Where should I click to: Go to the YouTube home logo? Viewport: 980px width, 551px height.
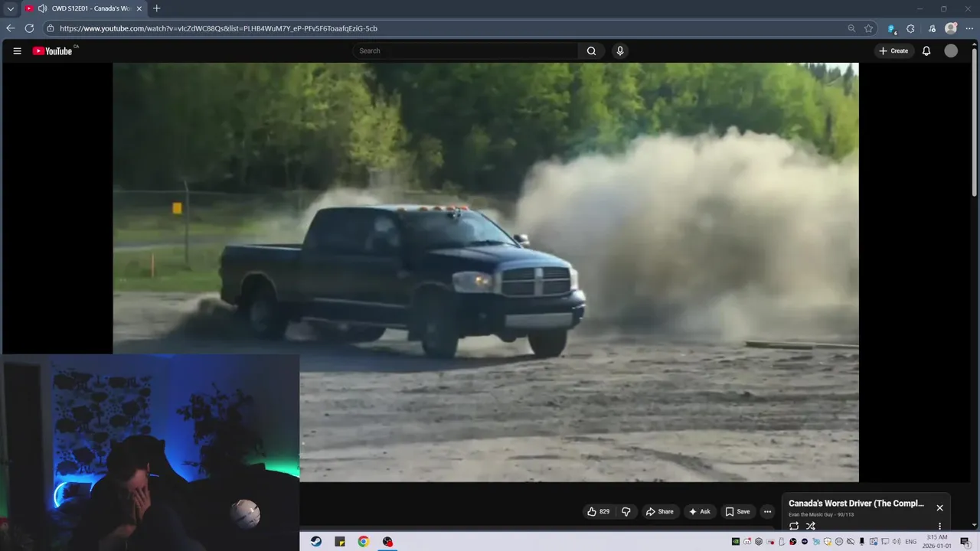pos(52,51)
